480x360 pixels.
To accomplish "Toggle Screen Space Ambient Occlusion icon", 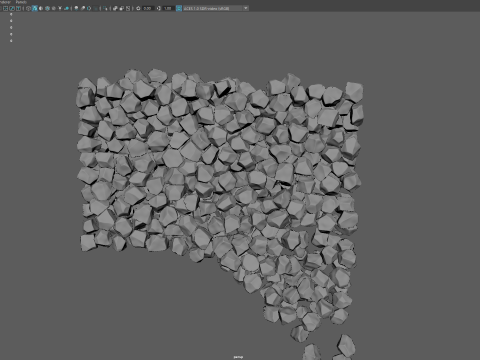I will click(x=76, y=8).
